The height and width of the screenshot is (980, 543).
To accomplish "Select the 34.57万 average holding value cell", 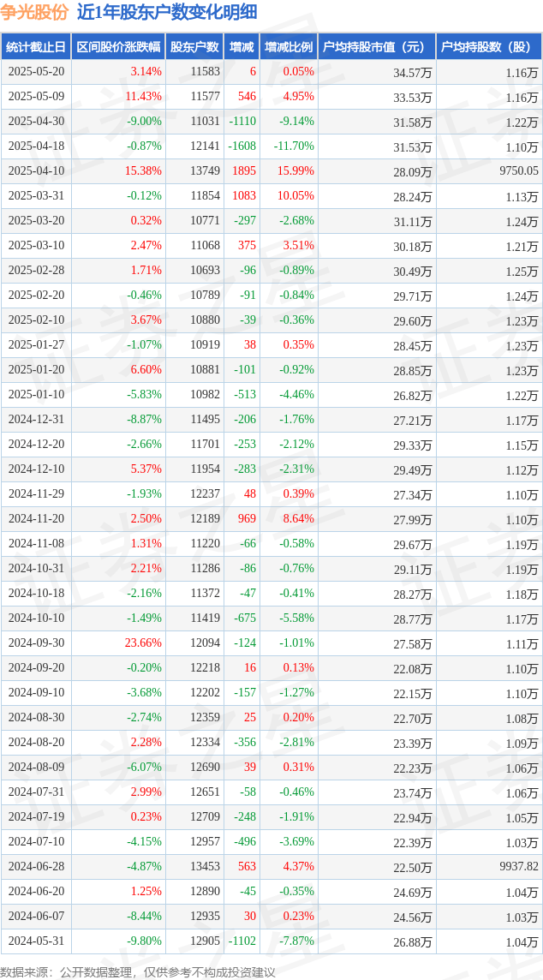I will pyautogui.click(x=413, y=73).
